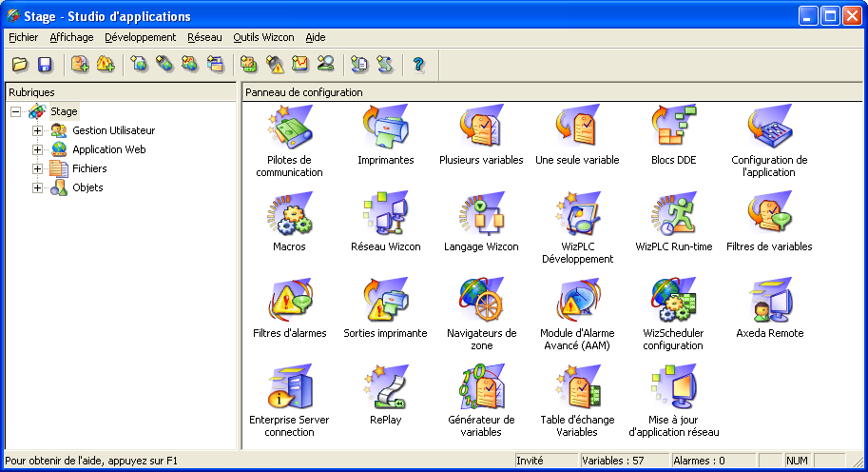The image size is (868, 472).
Task: Open the Aide menu
Action: [316, 37]
